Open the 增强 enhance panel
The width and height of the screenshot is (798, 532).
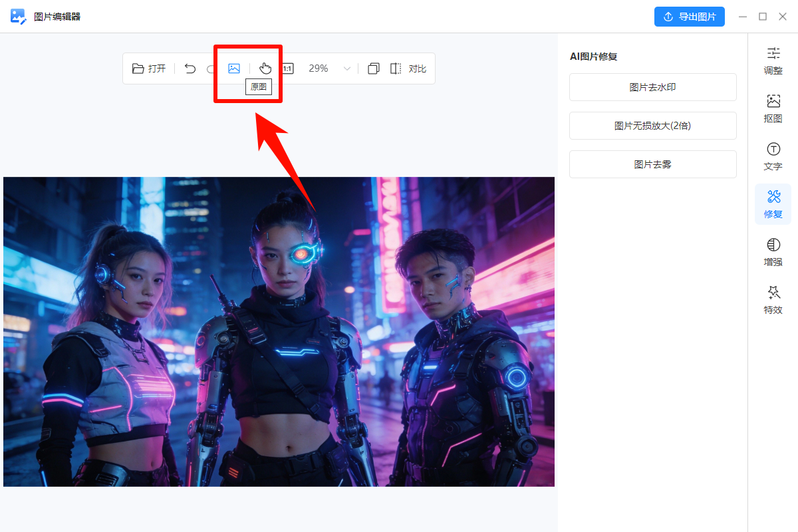pyautogui.click(x=773, y=252)
